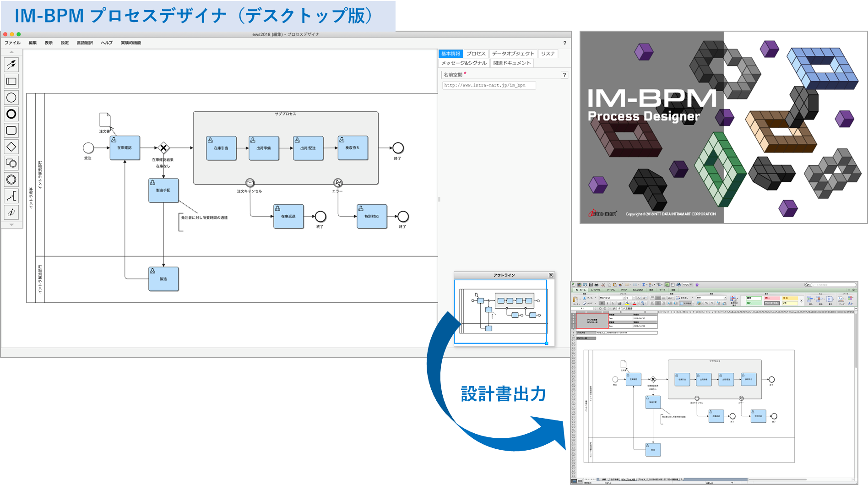868x485 pixels.
Task: Select the 基本情報 tab
Action: pos(451,54)
